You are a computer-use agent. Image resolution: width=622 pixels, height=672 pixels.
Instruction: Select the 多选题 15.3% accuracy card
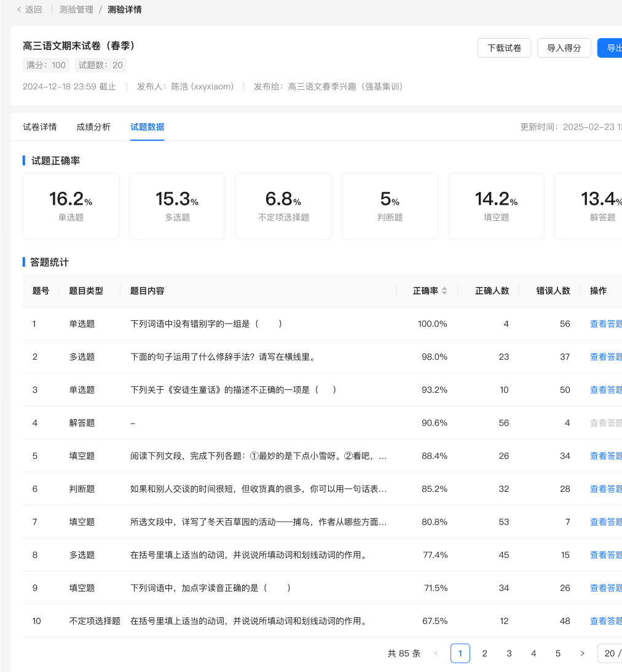tap(178, 206)
